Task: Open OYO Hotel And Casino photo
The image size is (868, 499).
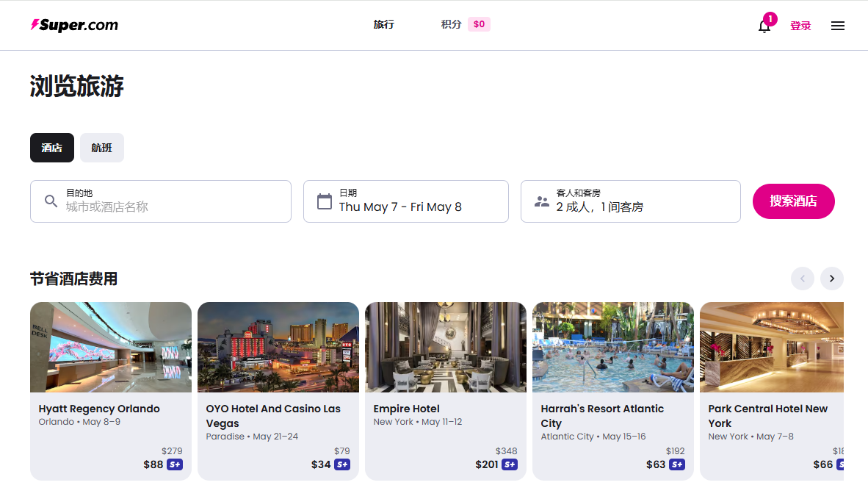Action: coord(278,348)
